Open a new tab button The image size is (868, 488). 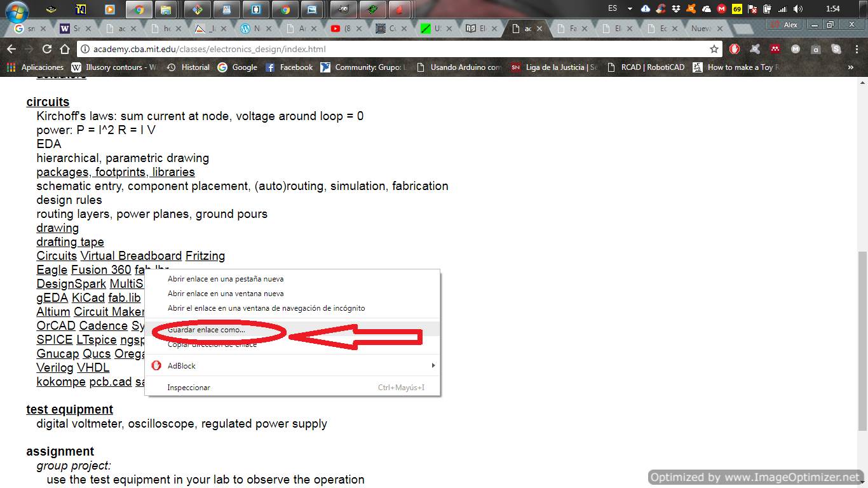(742, 29)
